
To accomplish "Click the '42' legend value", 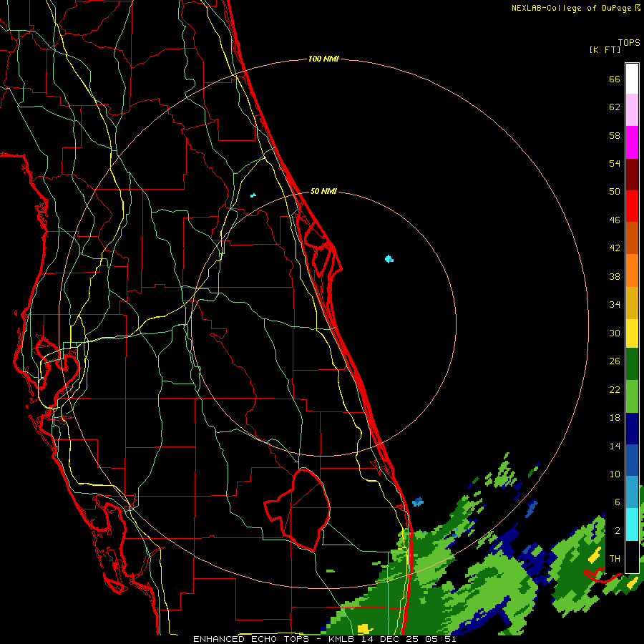I will pyautogui.click(x=615, y=248).
